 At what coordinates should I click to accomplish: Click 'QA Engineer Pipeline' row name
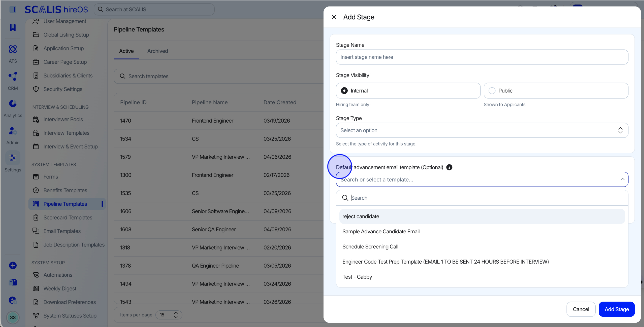pyautogui.click(x=215, y=266)
